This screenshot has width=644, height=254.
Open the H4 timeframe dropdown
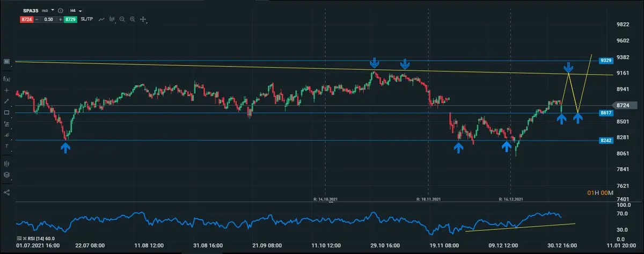click(x=75, y=10)
